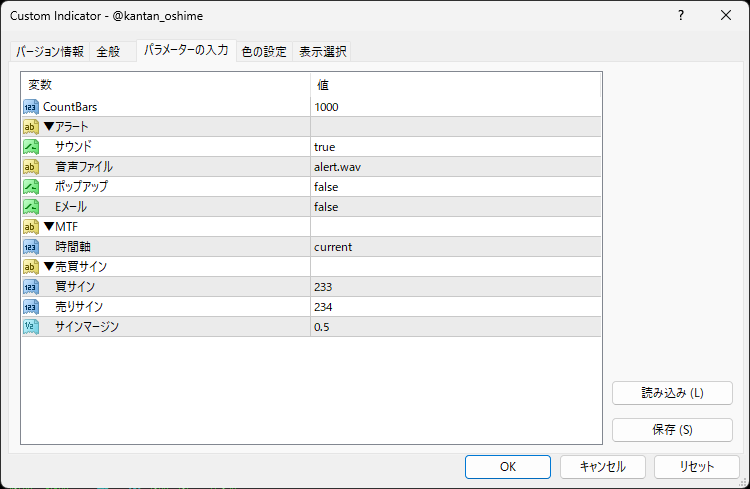Confirm settings with the OK button
This screenshot has width=750, height=489.
tap(507, 467)
